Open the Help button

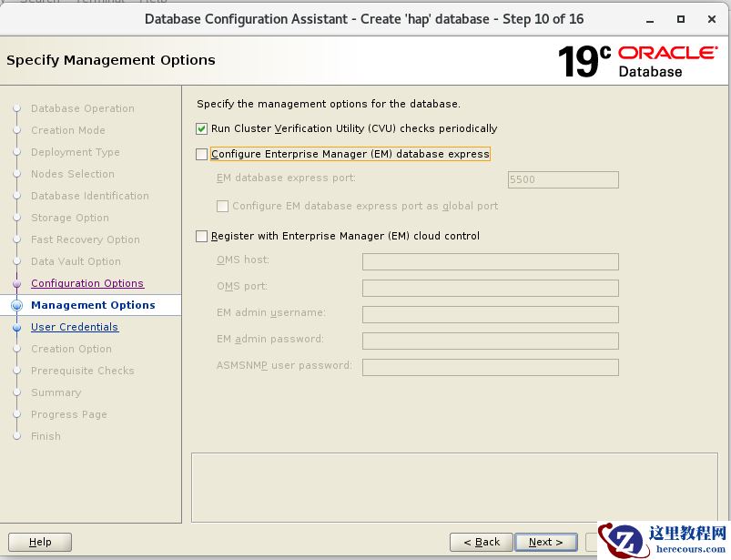coord(40,542)
